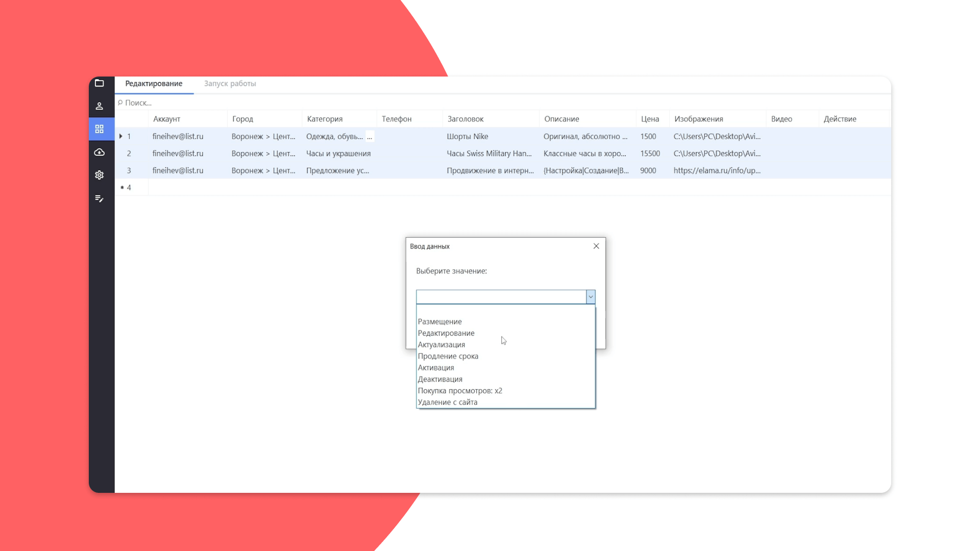The width and height of the screenshot is (980, 551).
Task: Collapse the value combo box arrow
Action: 591,297
